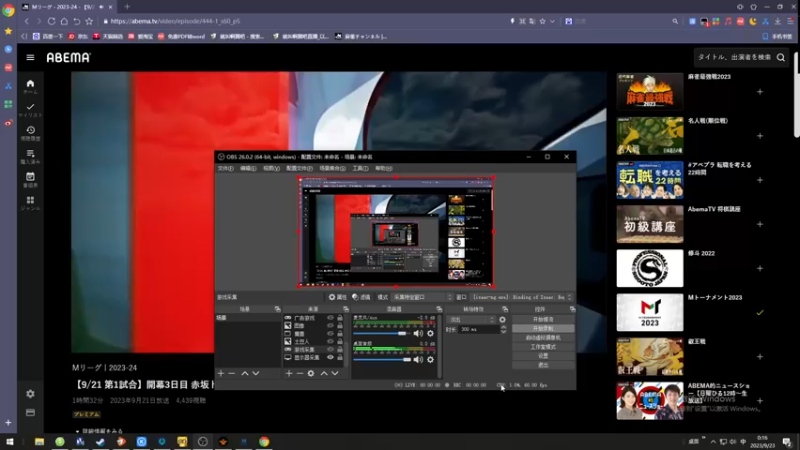The image size is (800, 450).
Task: Reload the browser page
Action: click(x=51, y=21)
